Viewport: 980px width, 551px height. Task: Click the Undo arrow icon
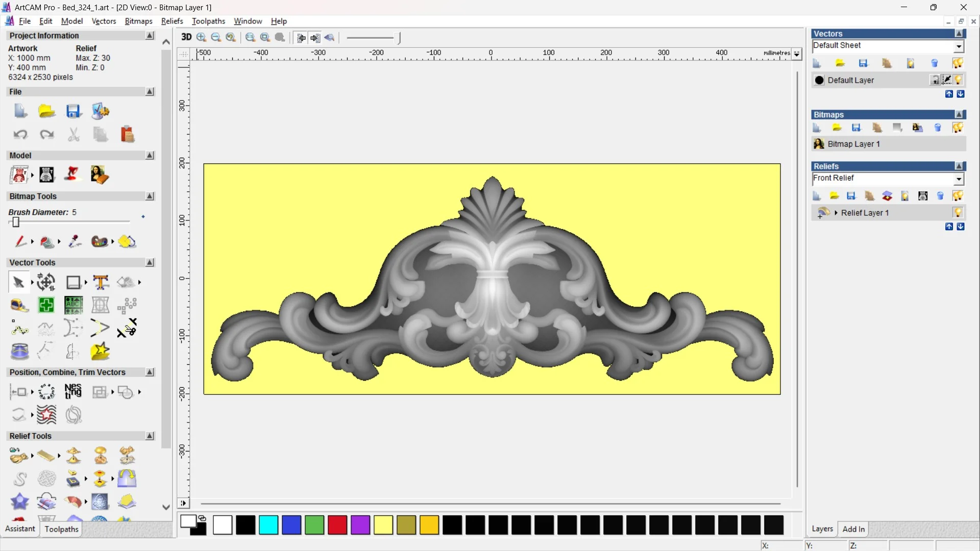point(20,135)
